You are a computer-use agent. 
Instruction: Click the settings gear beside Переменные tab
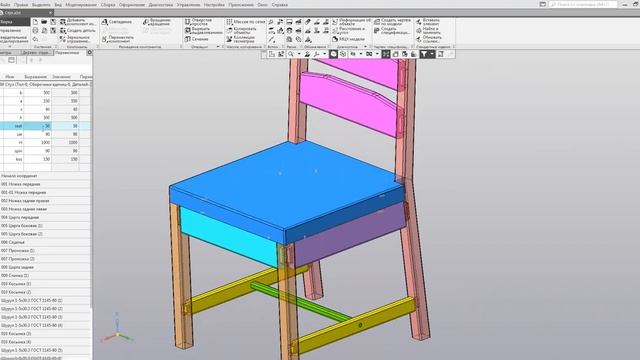[89, 53]
